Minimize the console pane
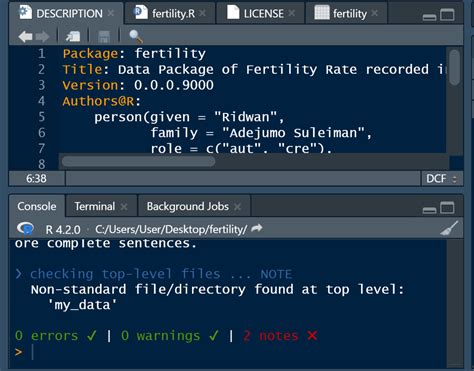The height and width of the screenshot is (371, 474). pyautogui.click(x=429, y=210)
